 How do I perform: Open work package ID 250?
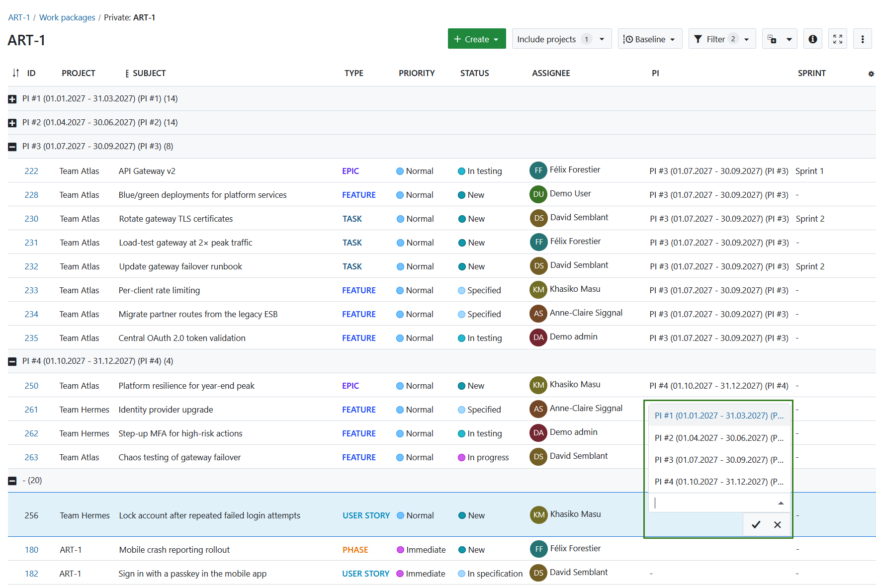pos(31,386)
